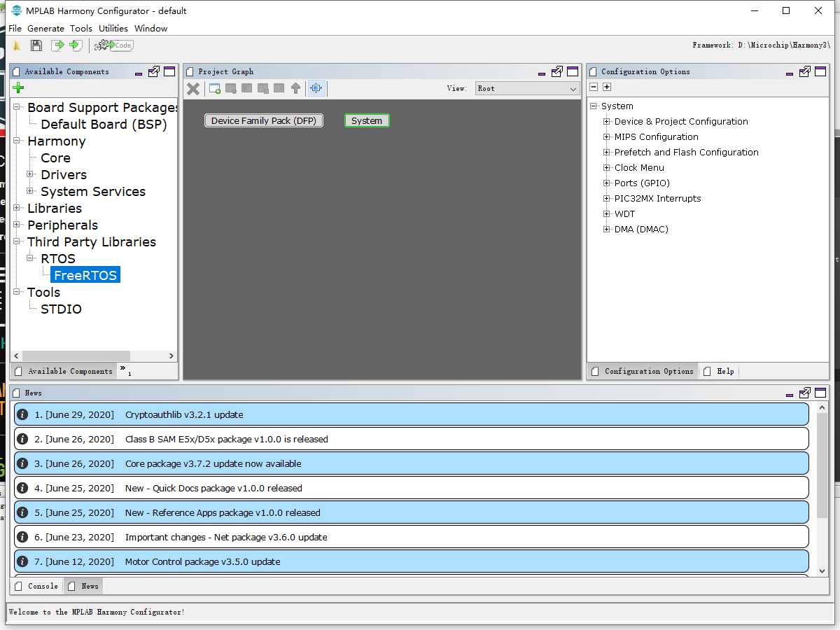This screenshot has width=840, height=630.
Task: Expand the Clock Menu tree node
Action: pos(607,168)
